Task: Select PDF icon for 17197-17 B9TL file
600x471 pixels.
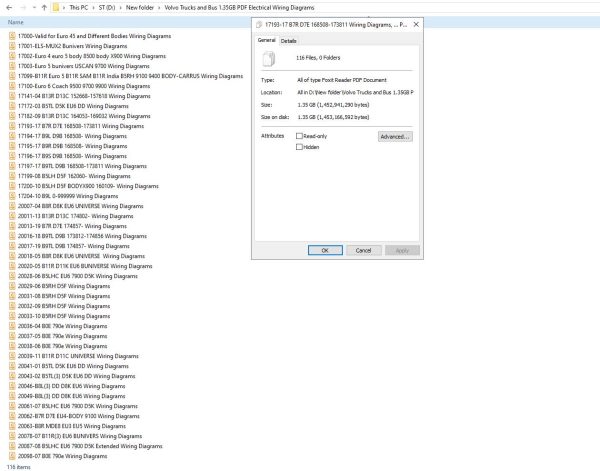Action: pyautogui.click(x=12, y=166)
